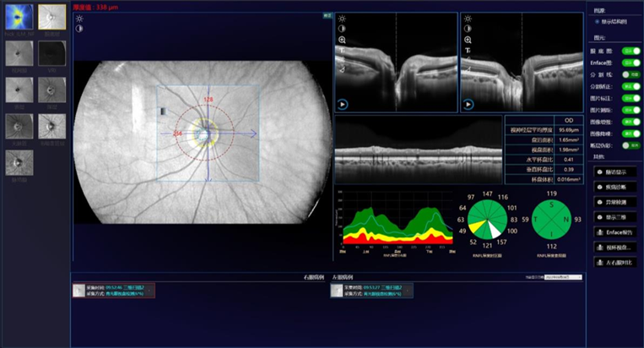Viewport: 644px width, 348px height.
Task: Click contrast icon above the fundus image
Action: (x=79, y=28)
